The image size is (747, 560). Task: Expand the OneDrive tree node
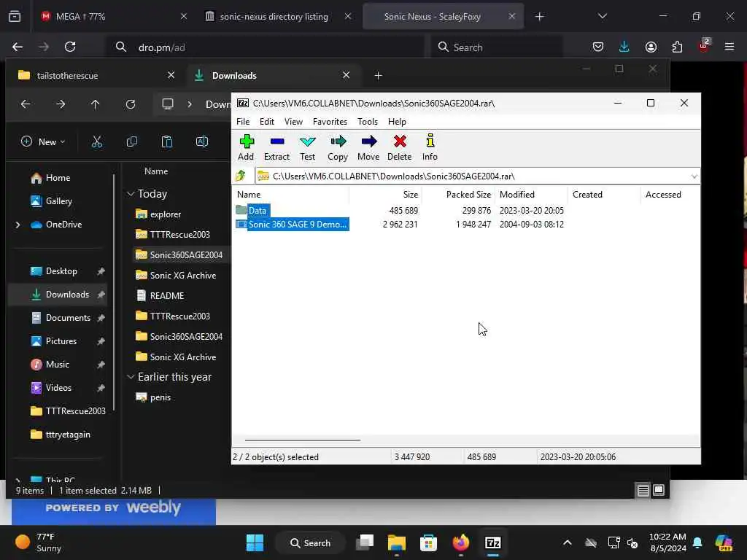click(18, 225)
